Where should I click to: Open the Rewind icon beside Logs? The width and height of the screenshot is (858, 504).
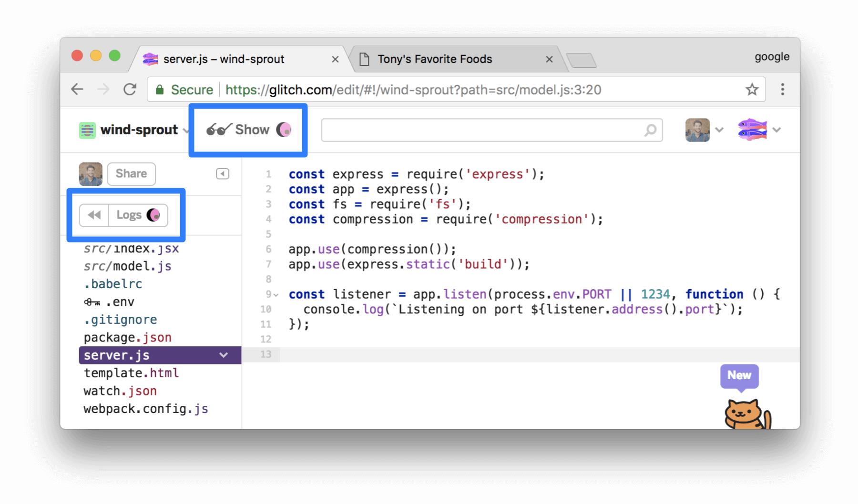(x=94, y=215)
